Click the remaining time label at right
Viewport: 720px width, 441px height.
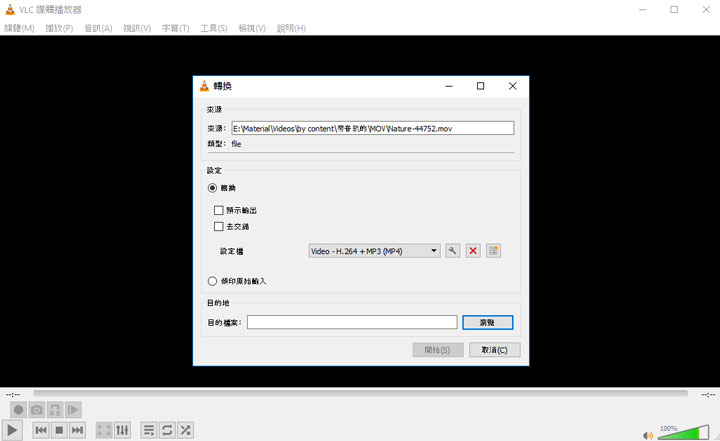click(708, 394)
